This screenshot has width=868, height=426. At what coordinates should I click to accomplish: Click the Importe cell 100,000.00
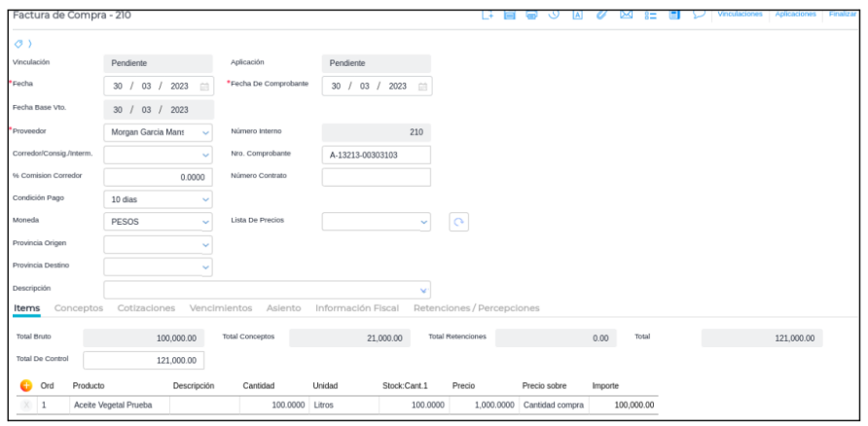pyautogui.click(x=624, y=405)
